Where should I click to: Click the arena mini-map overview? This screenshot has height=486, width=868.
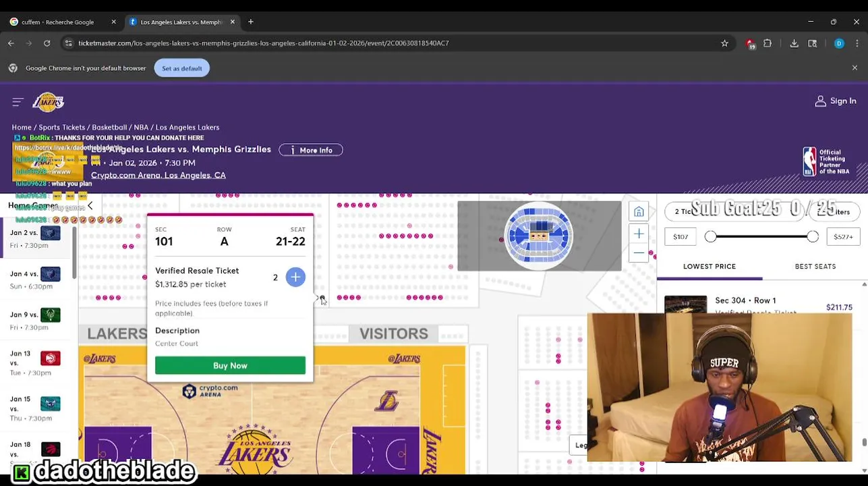coord(539,236)
